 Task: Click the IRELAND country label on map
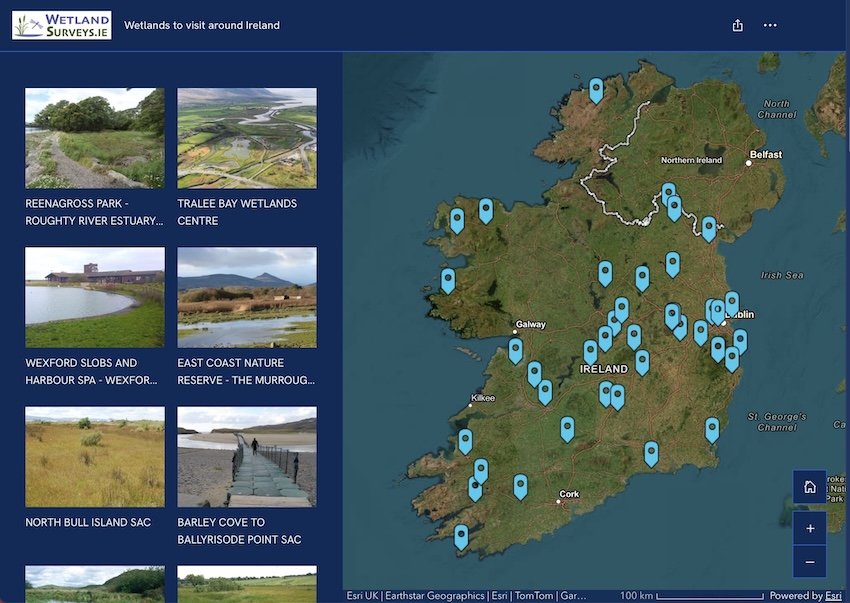(x=603, y=369)
